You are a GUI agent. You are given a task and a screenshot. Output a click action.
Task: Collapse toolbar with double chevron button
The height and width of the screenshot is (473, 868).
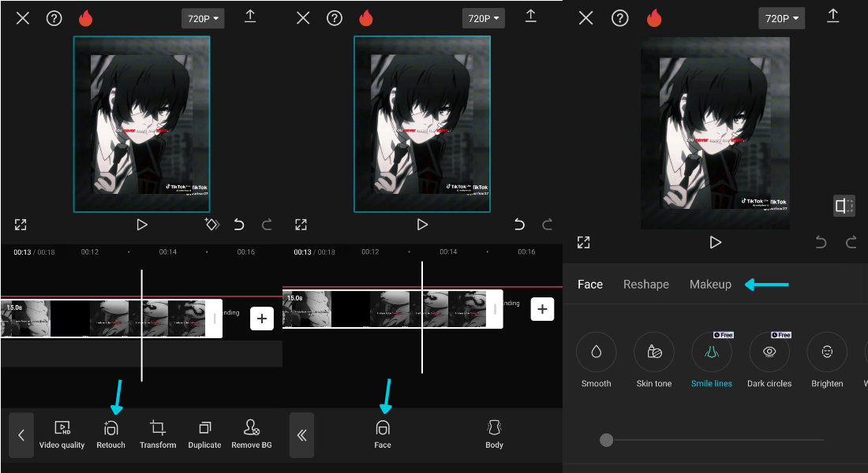pos(301,435)
